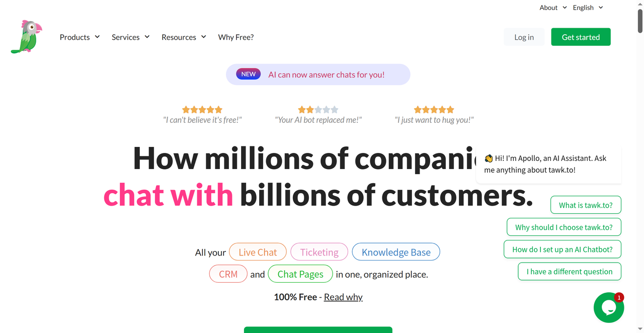The width and height of the screenshot is (644, 333).
Task: Follow the Read why link
Action: 343,297
